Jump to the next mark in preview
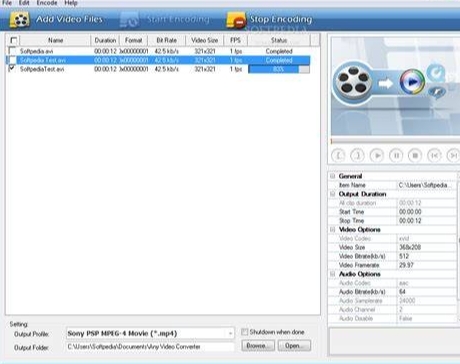Image resolution: width=460 pixels, height=364 pixels. (x=453, y=155)
